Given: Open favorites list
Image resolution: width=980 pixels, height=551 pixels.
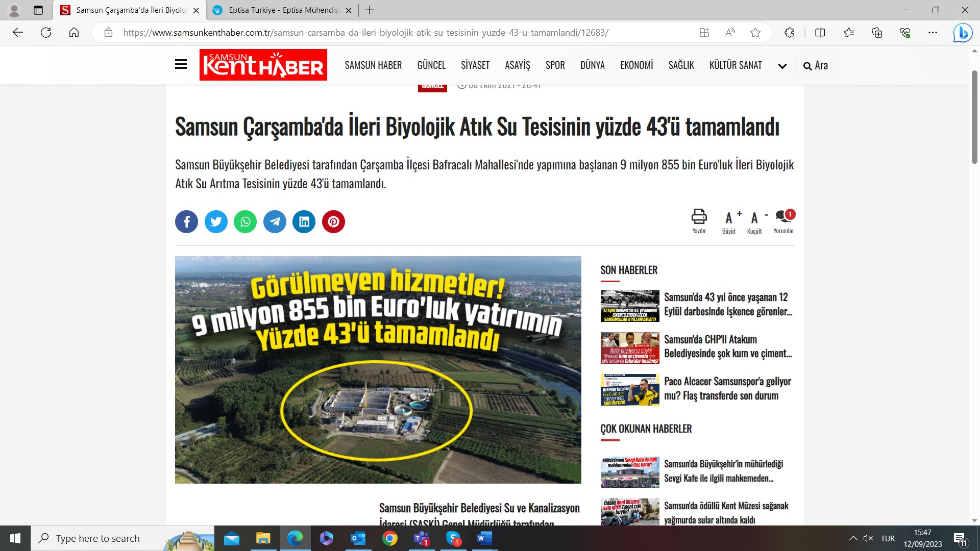Looking at the screenshot, I should (x=849, y=33).
